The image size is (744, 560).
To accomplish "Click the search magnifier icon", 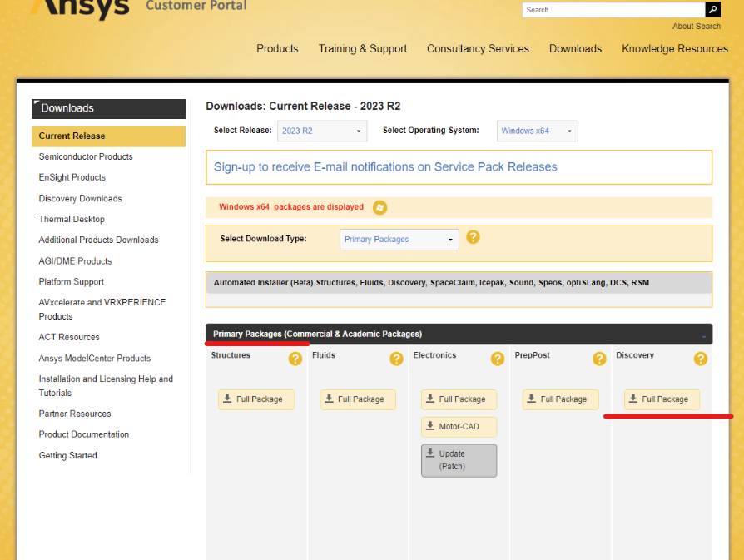I will pyautogui.click(x=712, y=10).
